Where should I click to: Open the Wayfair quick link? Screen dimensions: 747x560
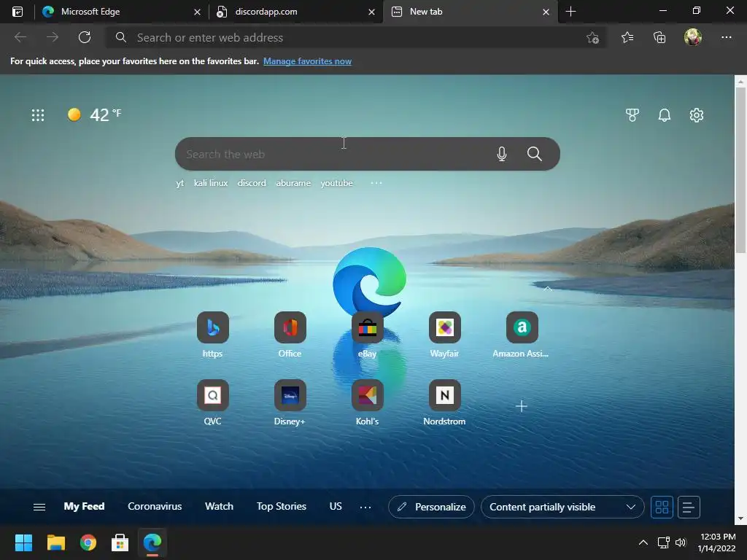tap(444, 334)
